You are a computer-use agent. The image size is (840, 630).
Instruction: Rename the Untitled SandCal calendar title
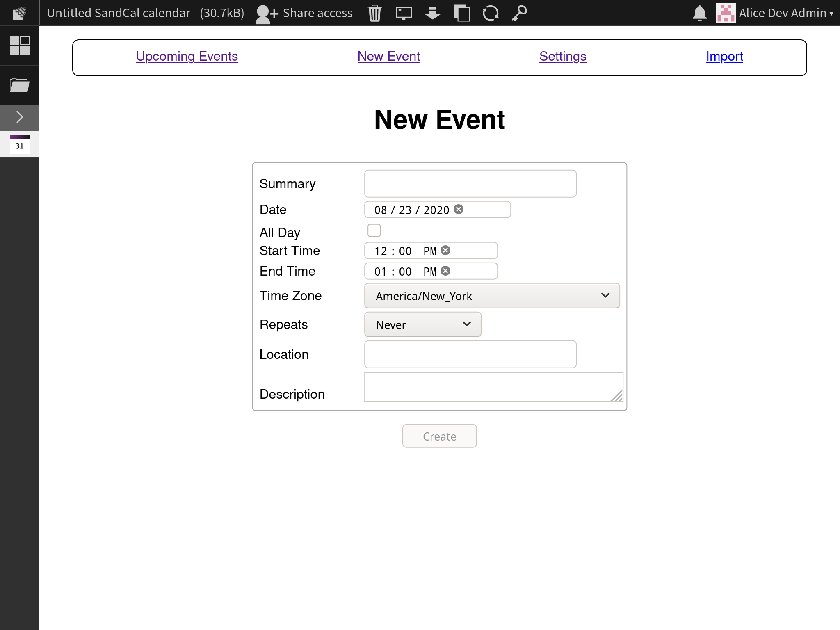click(x=119, y=13)
